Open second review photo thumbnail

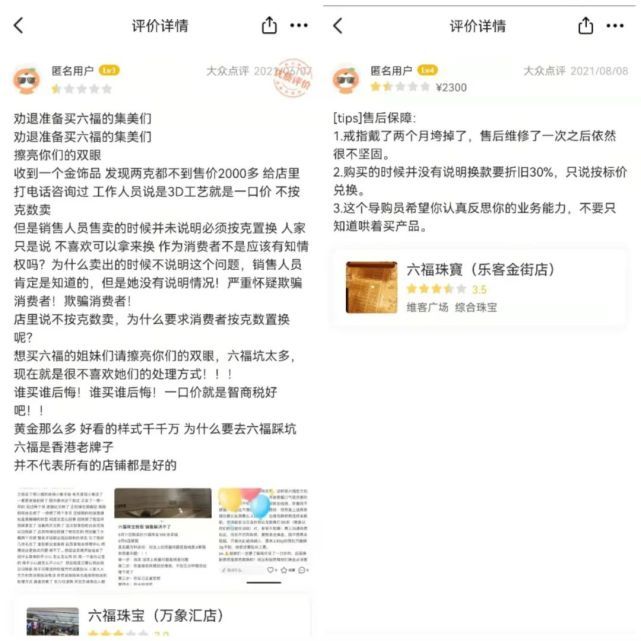(163, 537)
